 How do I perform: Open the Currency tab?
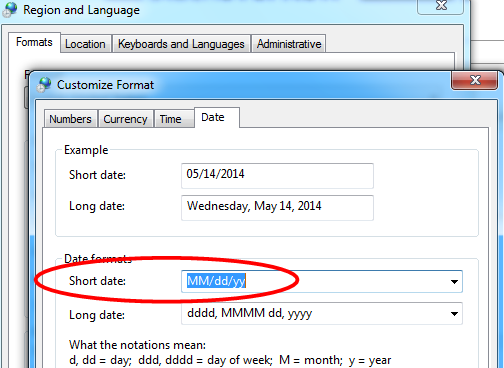pos(126,119)
